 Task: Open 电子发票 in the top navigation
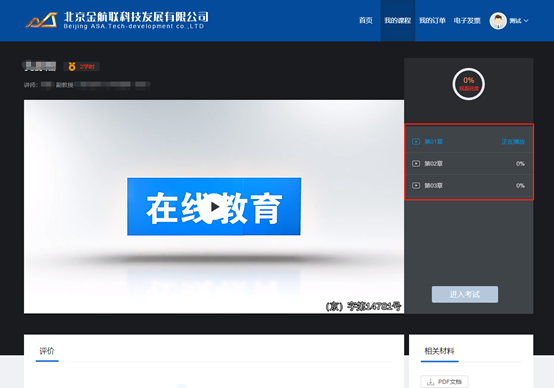pos(467,20)
